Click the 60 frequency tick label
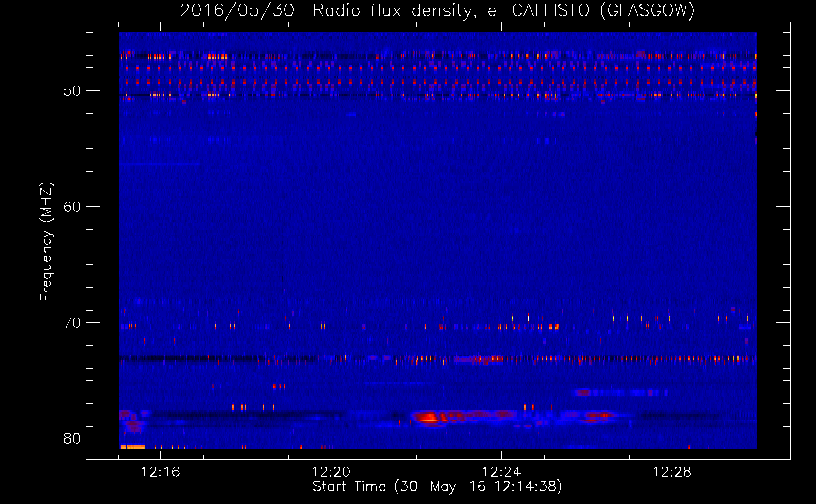Viewport: 816px width, 504px height. [72, 207]
